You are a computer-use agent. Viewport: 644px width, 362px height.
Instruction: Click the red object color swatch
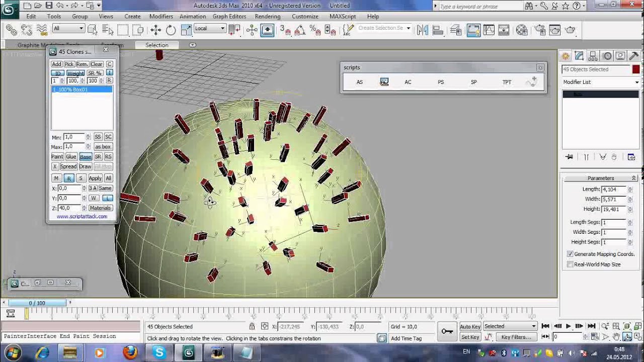[636, 69]
